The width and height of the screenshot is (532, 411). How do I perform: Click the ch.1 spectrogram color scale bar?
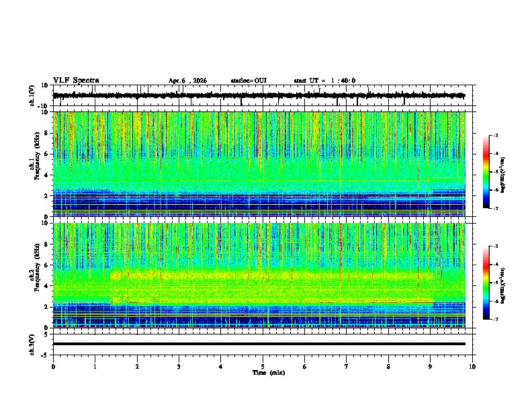486,172
